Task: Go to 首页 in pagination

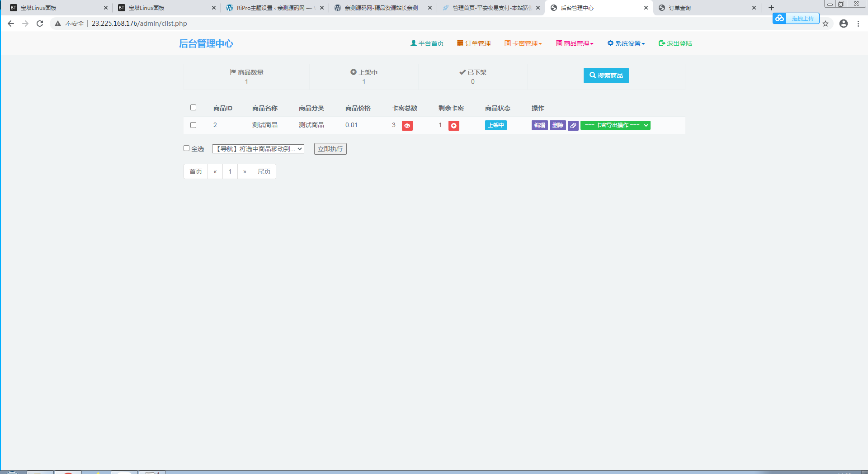Action: point(196,171)
